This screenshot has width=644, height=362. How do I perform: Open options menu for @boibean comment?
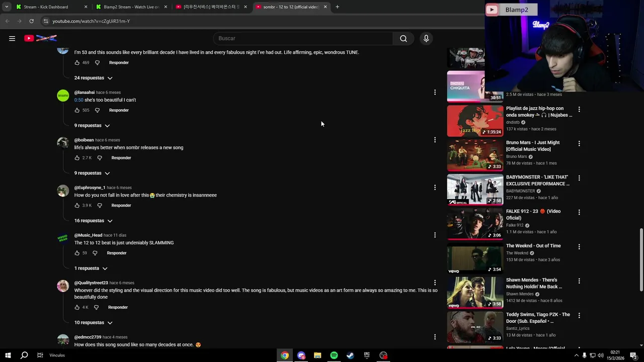tap(435, 140)
